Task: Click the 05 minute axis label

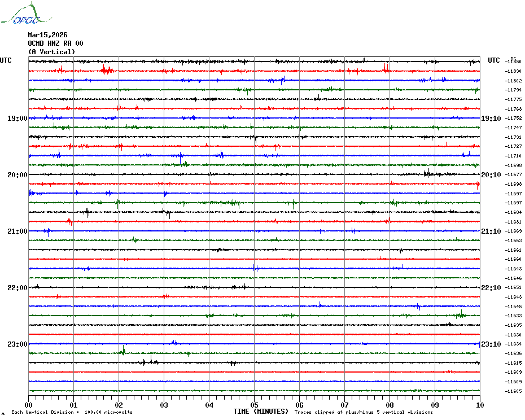Action: pos(255,405)
